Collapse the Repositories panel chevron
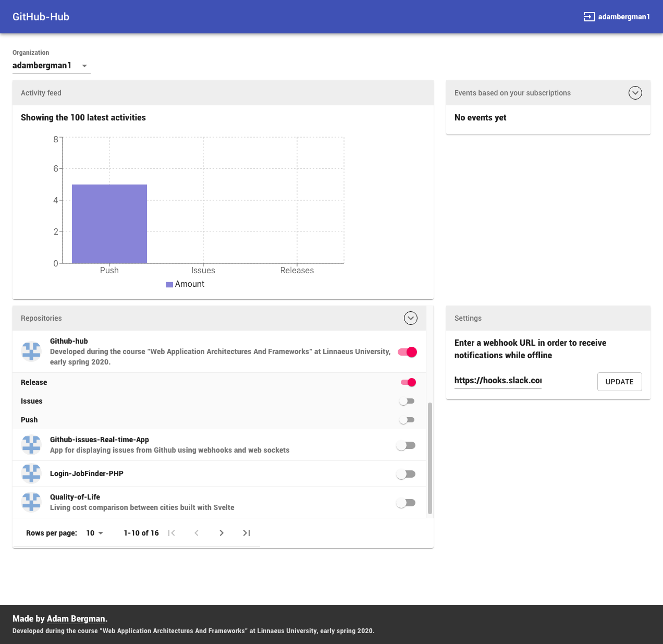This screenshot has width=663, height=644. pyautogui.click(x=411, y=318)
